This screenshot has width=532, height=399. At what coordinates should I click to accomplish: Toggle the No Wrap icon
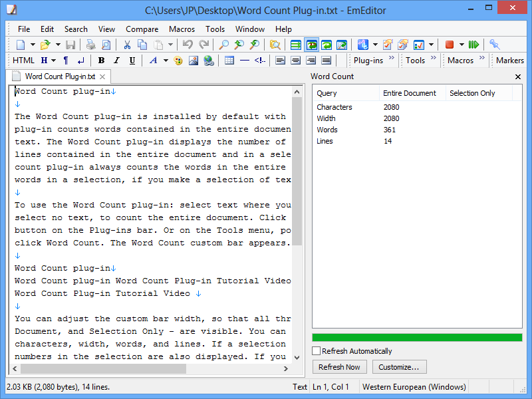[x=296, y=45]
